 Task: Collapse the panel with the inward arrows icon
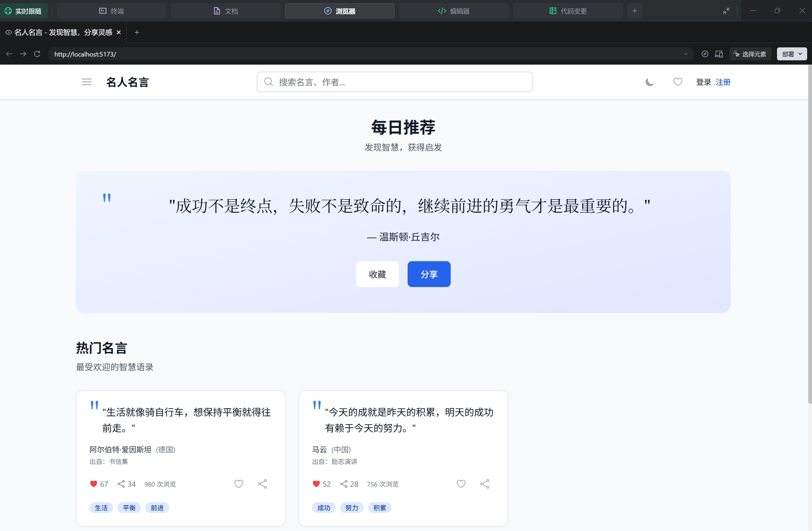coord(726,11)
